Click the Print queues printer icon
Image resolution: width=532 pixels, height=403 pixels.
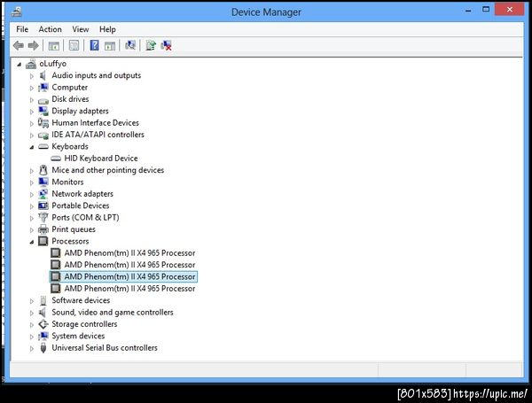43,229
